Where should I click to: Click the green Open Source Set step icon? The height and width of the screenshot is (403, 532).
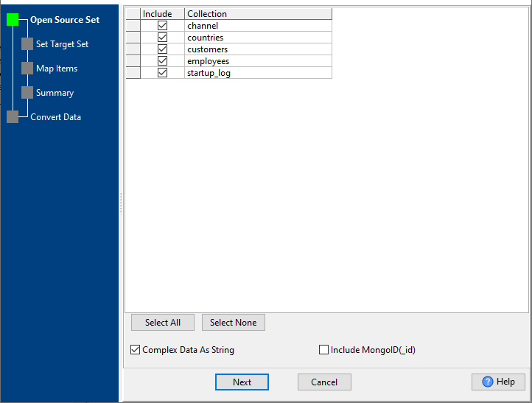13,20
